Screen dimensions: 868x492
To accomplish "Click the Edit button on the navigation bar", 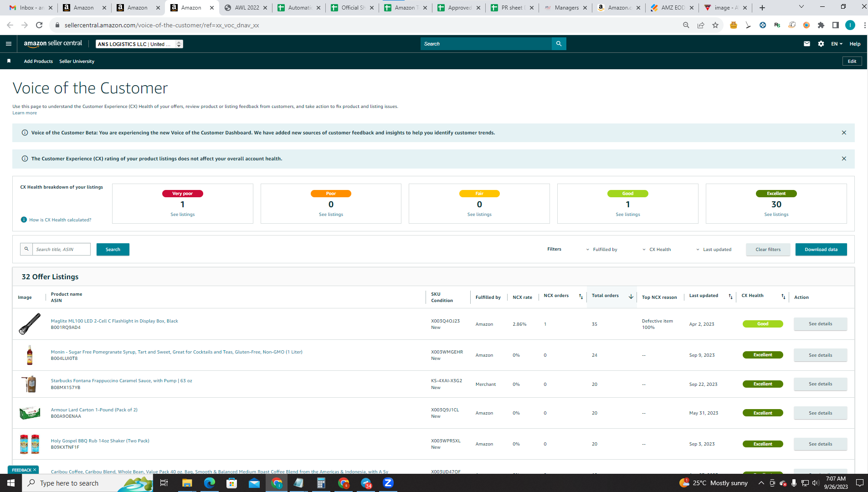I will coord(852,61).
